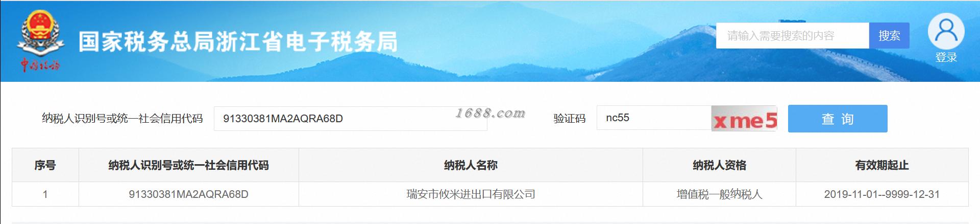This screenshot has height=224, width=980.
Task: Click the 查询 query button
Action: (x=838, y=119)
